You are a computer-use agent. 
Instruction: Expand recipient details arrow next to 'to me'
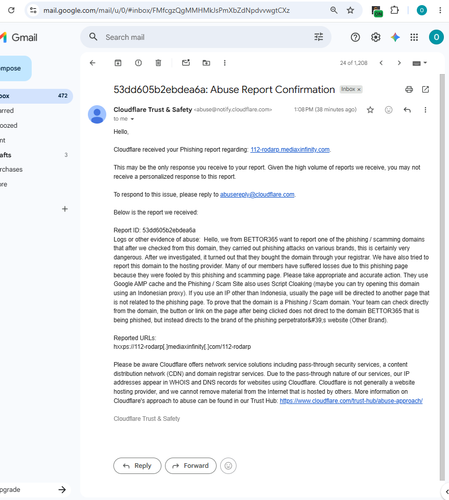click(132, 119)
